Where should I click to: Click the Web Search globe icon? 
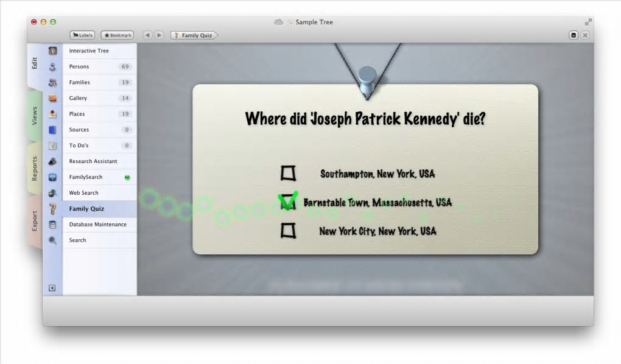pos(52,193)
